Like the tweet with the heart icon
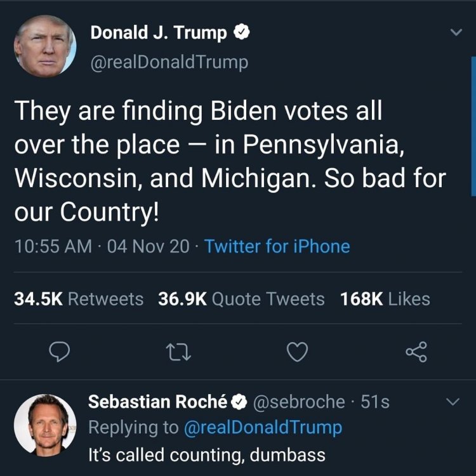Image resolution: width=476 pixels, height=476 pixels. click(298, 350)
